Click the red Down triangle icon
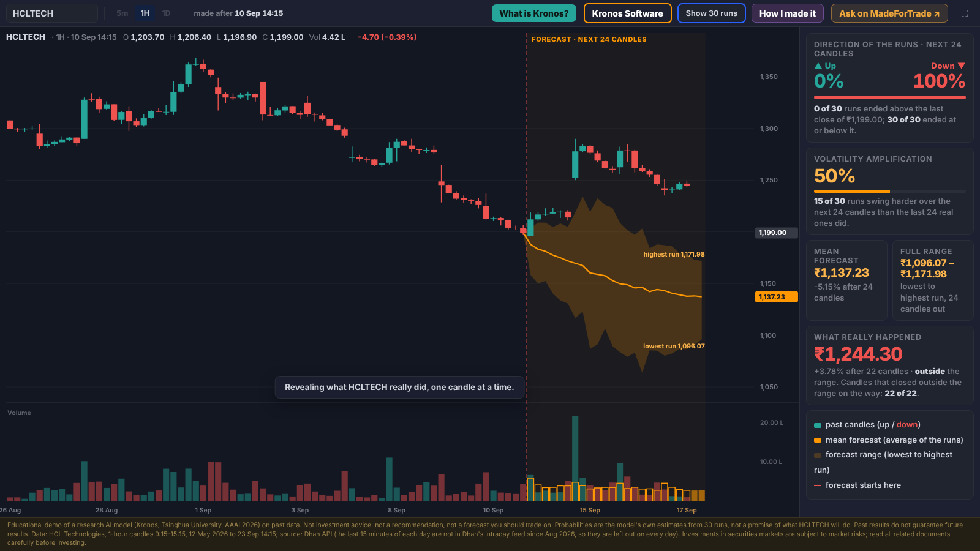Viewport: 980px width, 551px height. [961, 66]
